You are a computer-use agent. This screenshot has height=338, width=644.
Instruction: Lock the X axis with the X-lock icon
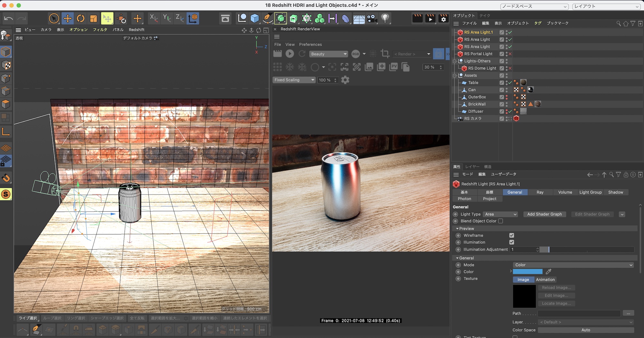(x=154, y=18)
